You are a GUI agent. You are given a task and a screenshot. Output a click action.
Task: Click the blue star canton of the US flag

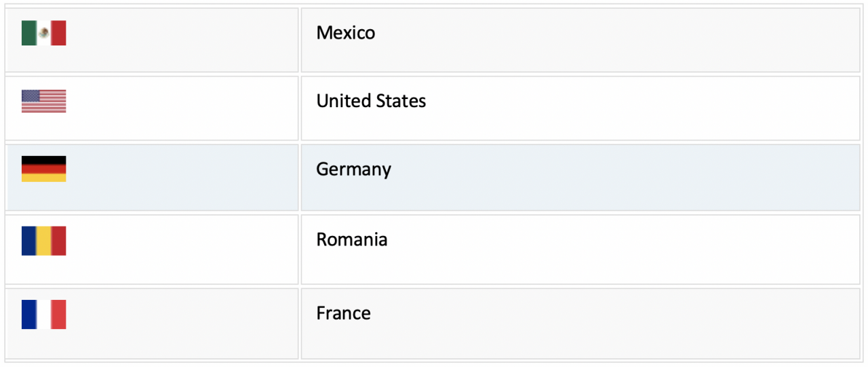point(31,96)
